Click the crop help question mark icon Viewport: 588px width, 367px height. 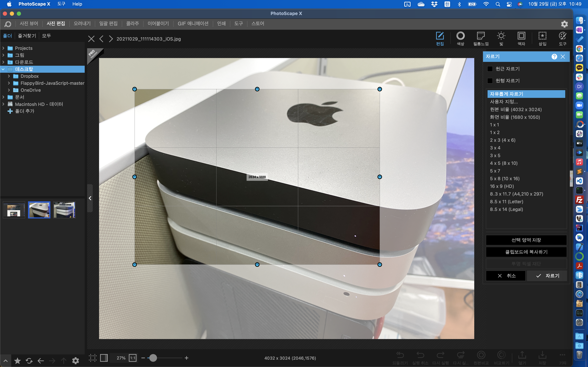pyautogui.click(x=554, y=57)
